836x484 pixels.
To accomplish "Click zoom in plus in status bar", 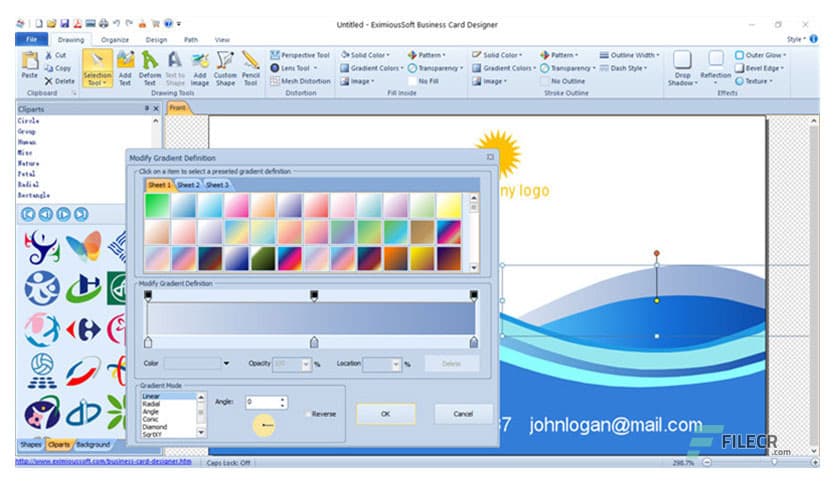I will coord(814,463).
